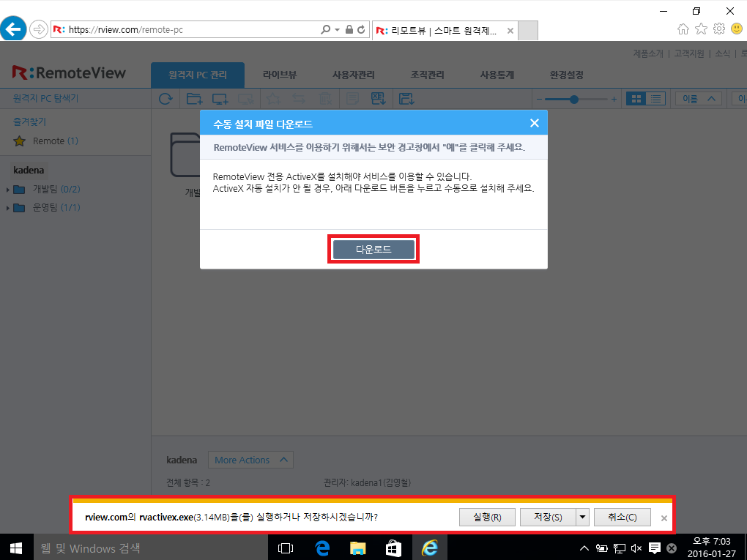747x560 pixels.
Task: Select 개발팀 (0/2) folder
Action: point(47,190)
